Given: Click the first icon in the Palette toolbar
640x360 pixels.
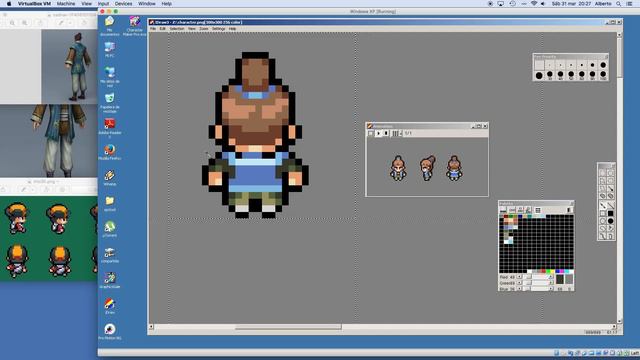Looking at the screenshot, I should click(503, 210).
